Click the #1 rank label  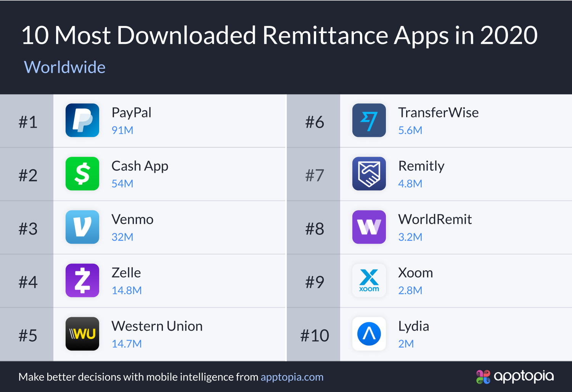pos(28,122)
